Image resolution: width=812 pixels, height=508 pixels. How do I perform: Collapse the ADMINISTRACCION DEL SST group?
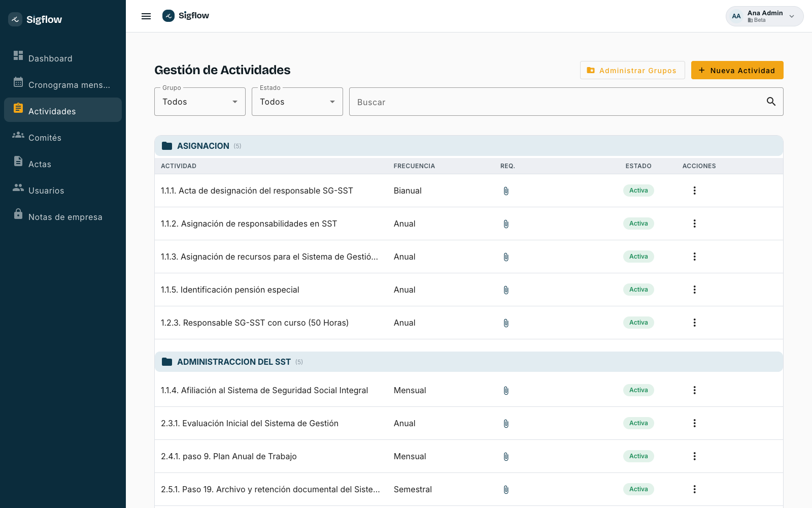[468, 362]
